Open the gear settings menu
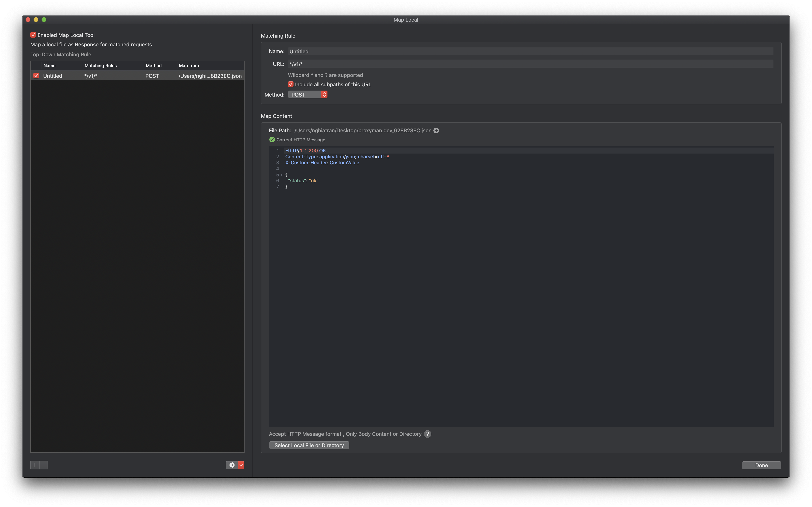The image size is (812, 507). 232,465
